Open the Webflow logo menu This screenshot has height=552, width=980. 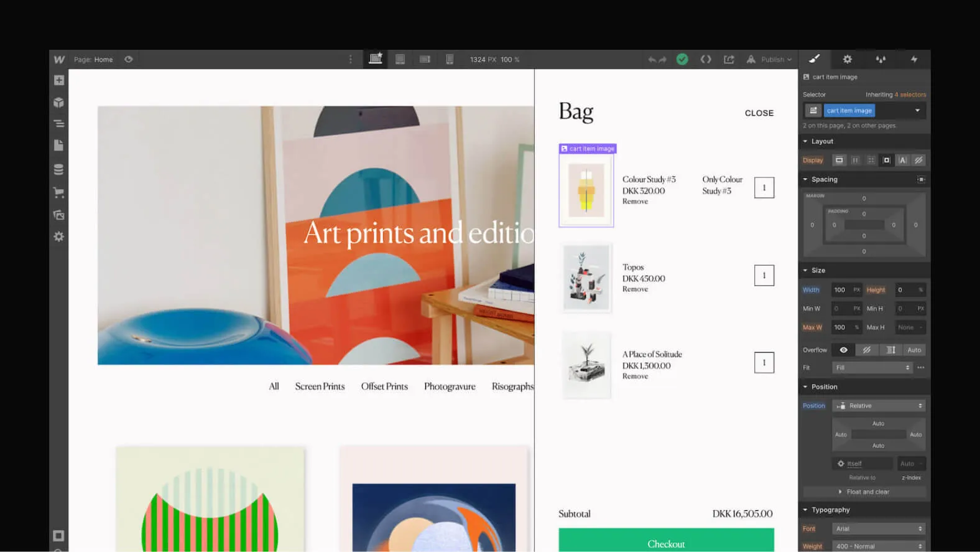click(x=59, y=60)
